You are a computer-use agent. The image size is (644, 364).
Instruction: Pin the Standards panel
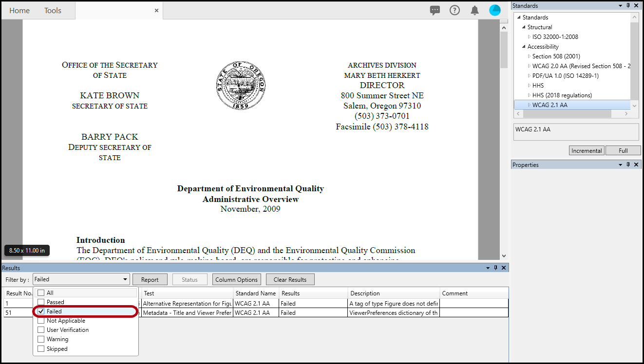point(628,6)
